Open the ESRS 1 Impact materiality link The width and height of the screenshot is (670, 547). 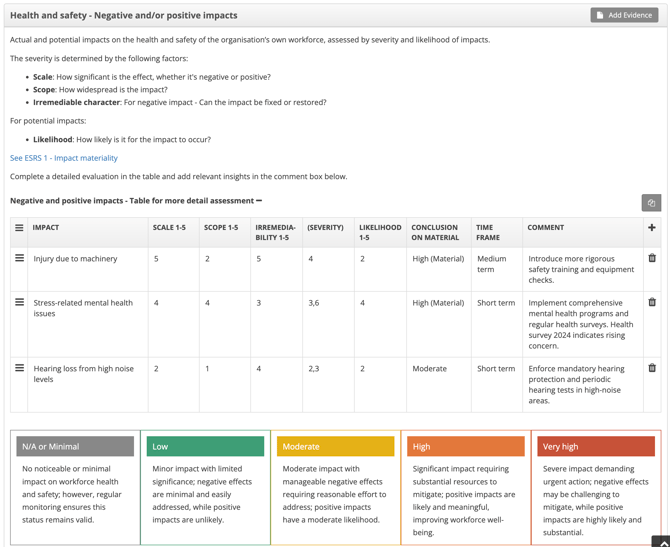pos(64,158)
